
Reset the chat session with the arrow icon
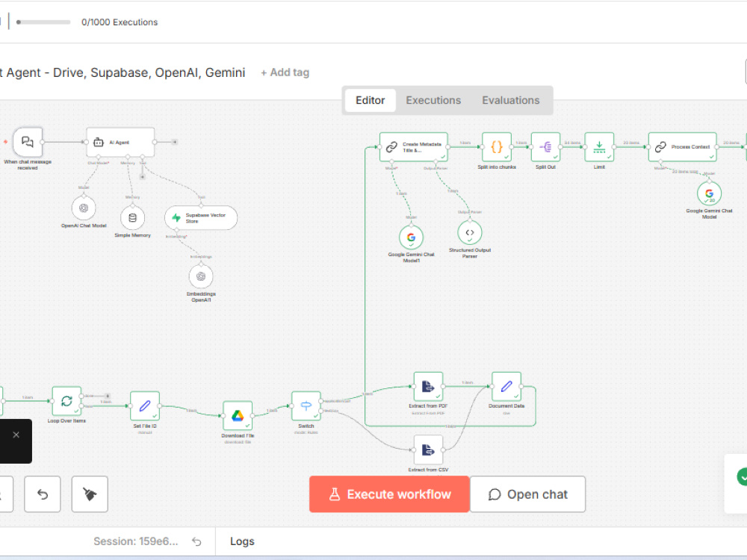(196, 541)
